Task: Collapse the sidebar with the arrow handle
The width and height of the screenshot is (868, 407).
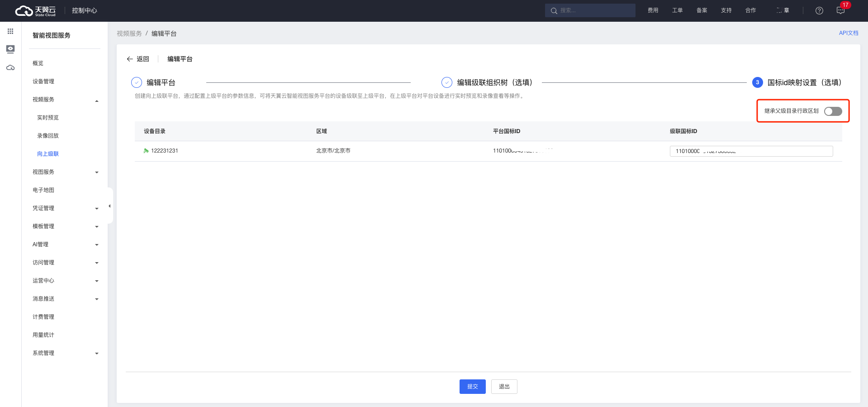Action: click(x=109, y=206)
